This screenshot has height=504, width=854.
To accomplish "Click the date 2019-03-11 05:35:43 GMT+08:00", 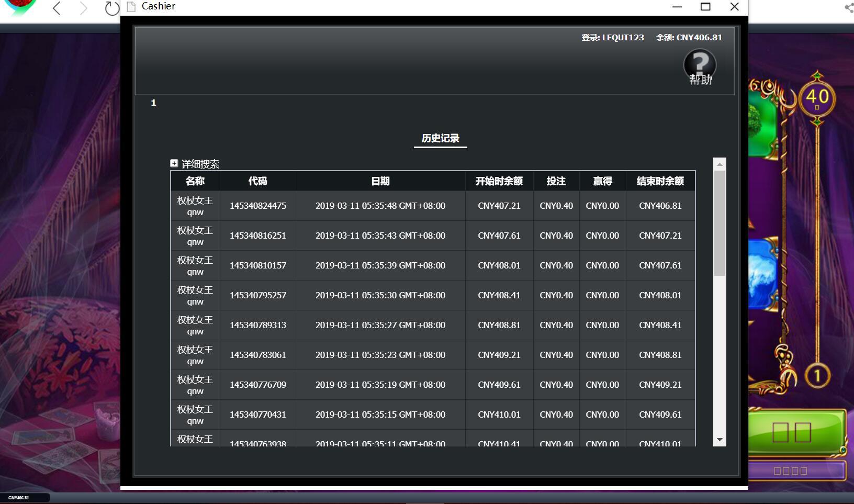I will tap(380, 236).
